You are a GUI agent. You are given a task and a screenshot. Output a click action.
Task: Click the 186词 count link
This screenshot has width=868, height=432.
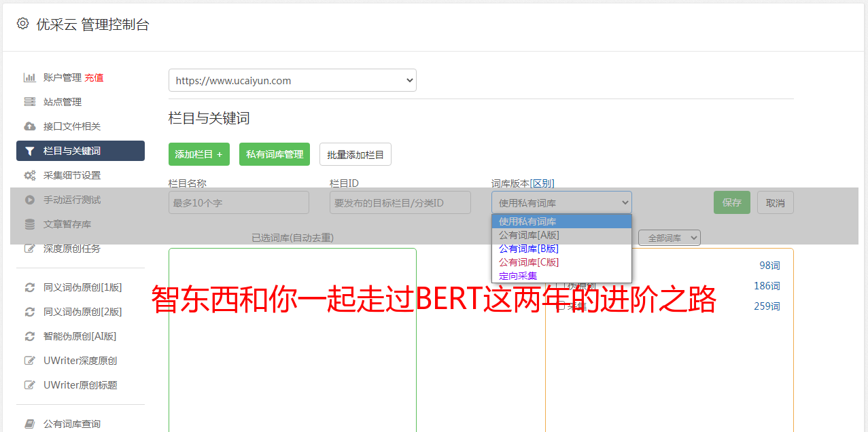pyautogui.click(x=767, y=286)
